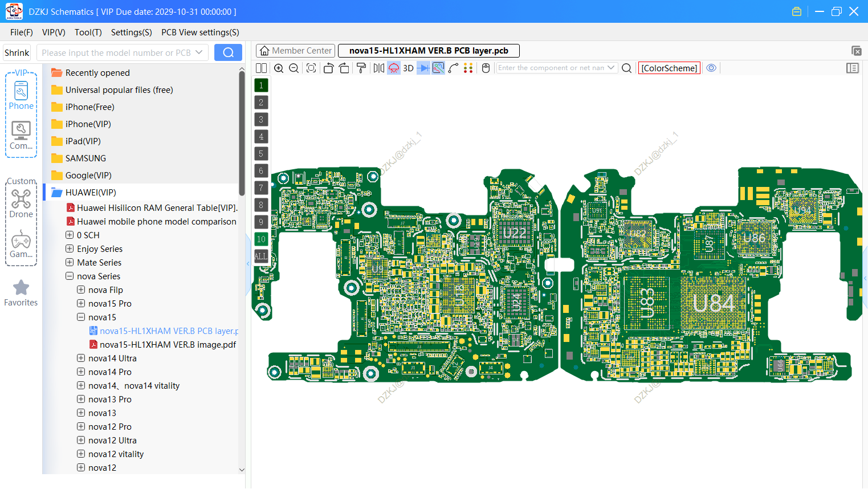The width and height of the screenshot is (868, 489).
Task: Open the colored dots grid tool
Action: click(468, 68)
